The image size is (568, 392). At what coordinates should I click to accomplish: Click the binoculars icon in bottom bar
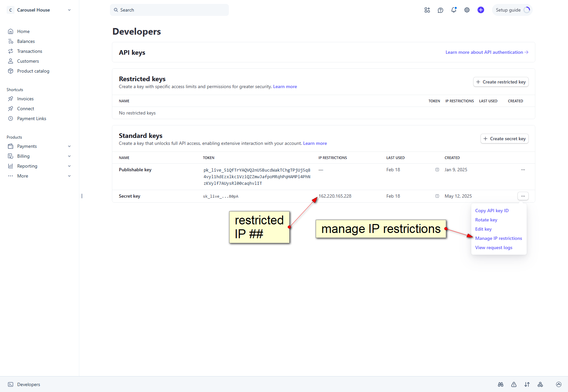(x=501, y=384)
